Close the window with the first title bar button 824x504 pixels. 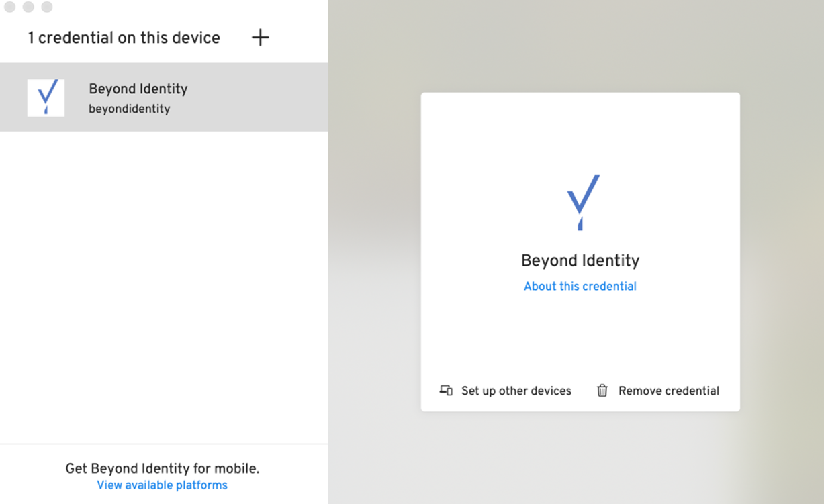pos(10,7)
